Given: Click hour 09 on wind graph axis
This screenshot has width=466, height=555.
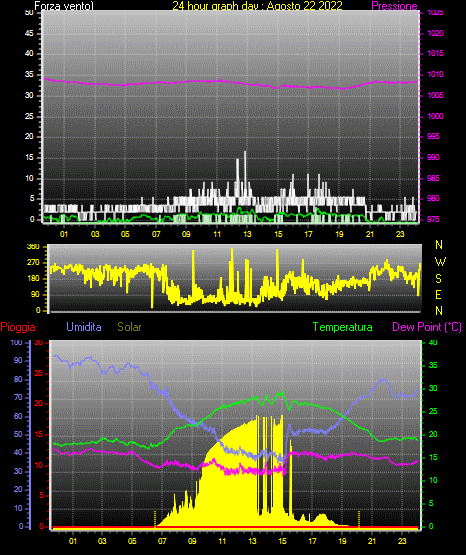Looking at the screenshot, I should click(186, 234).
